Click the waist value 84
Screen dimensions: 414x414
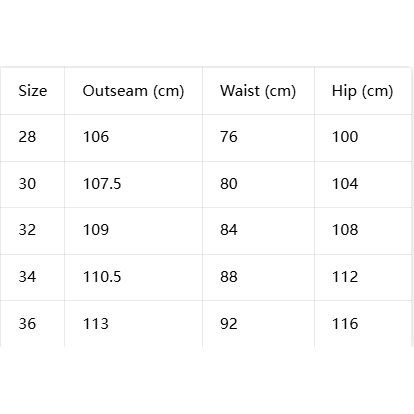pyautogui.click(x=229, y=230)
